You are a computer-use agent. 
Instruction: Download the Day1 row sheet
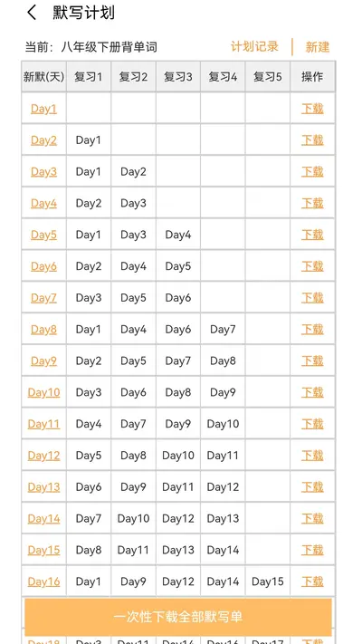pyautogui.click(x=312, y=109)
